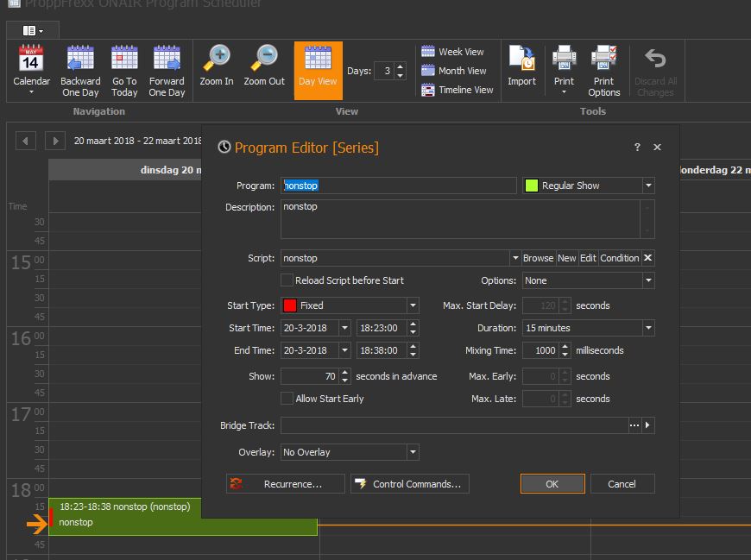This screenshot has height=560, width=751.
Task: Click the Bridge Track field
Action: (x=455, y=425)
